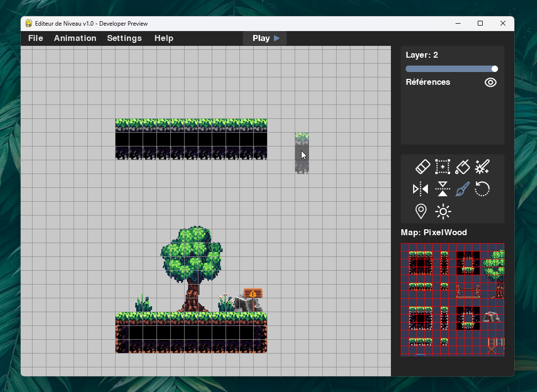Viewport: 537px width, 392px height.
Task: Pick the magic wand tool
Action: (x=482, y=167)
